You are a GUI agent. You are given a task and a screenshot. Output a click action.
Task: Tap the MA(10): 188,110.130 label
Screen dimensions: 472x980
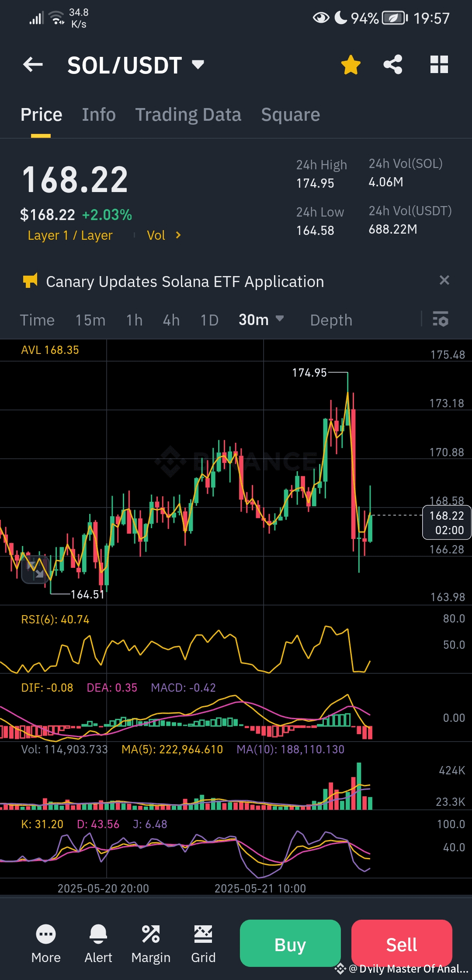[x=291, y=749]
